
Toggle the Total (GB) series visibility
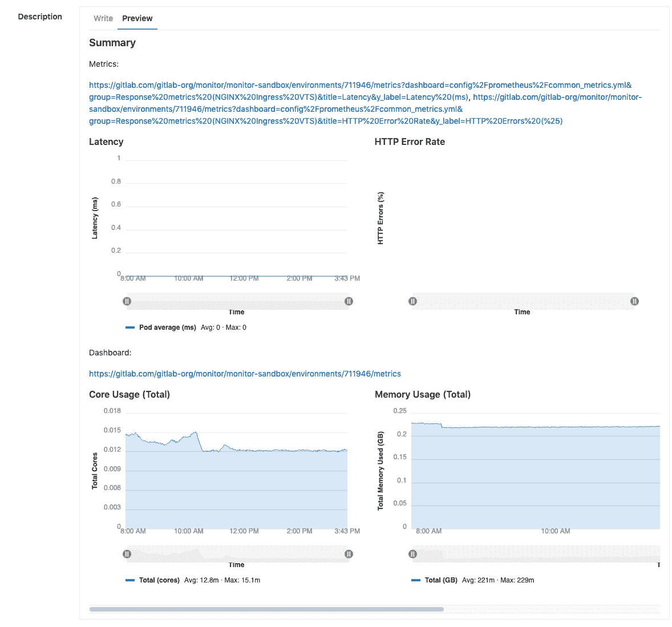click(442, 580)
